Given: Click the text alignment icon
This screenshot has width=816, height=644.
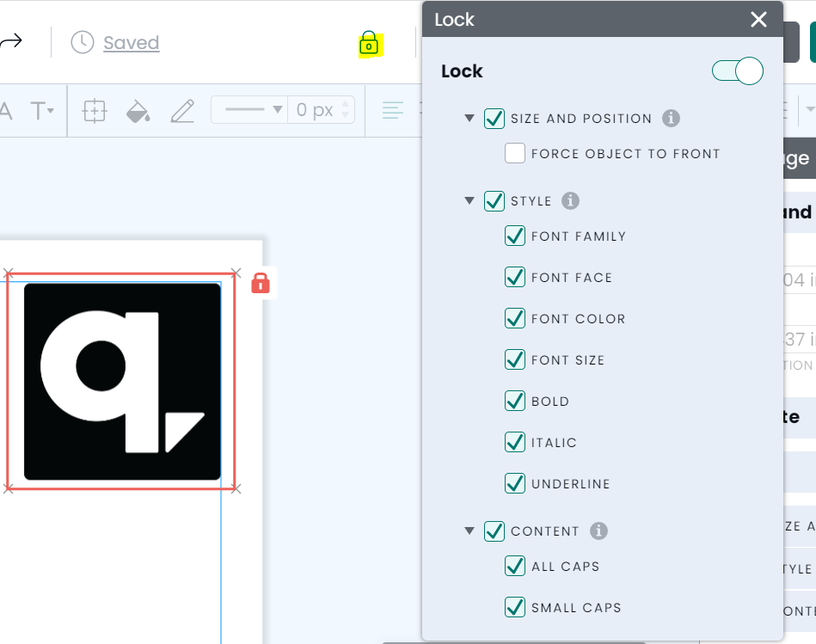Looking at the screenshot, I should pos(392,110).
